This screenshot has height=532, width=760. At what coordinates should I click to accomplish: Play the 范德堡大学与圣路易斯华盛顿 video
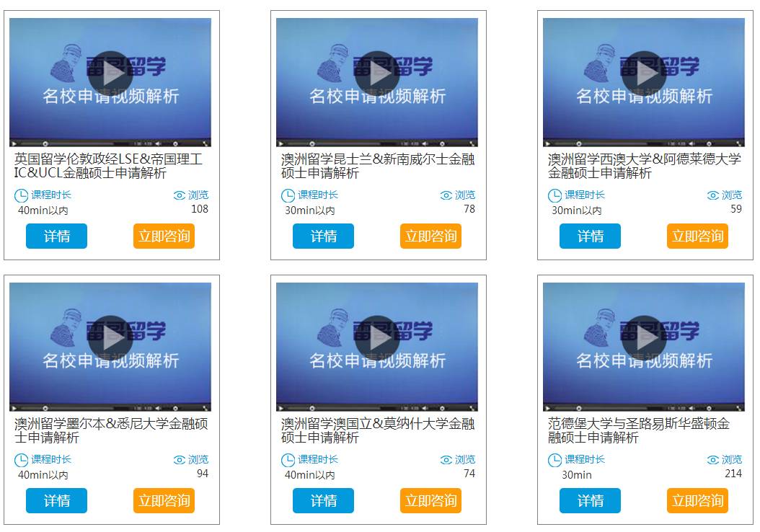pos(644,338)
